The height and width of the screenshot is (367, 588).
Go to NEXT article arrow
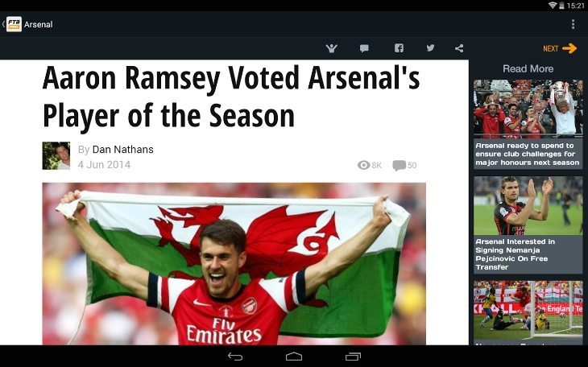[x=560, y=48]
